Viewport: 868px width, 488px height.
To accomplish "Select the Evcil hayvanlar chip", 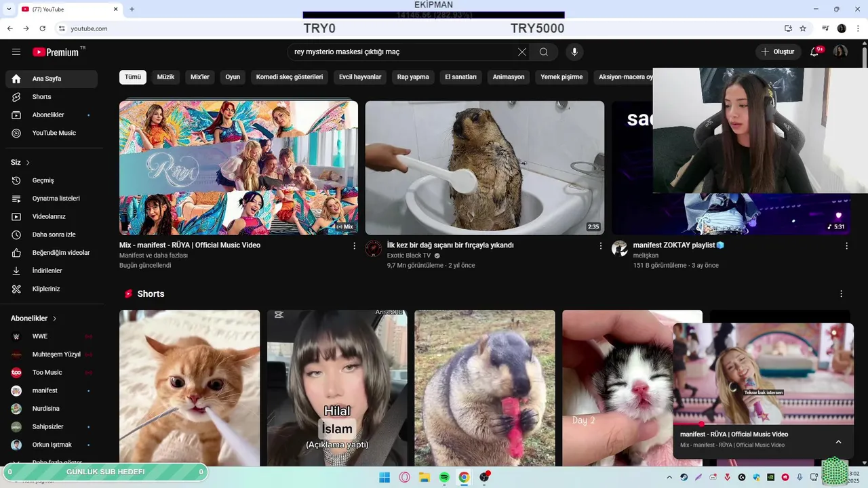I will [360, 77].
